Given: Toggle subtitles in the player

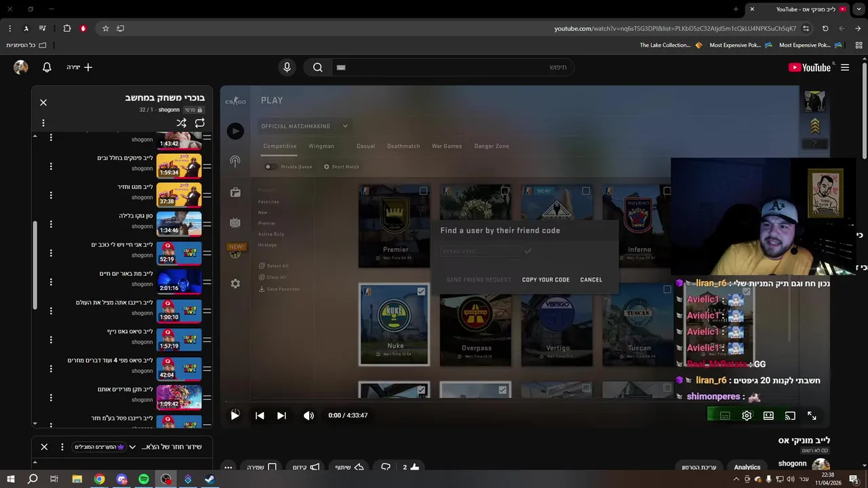Looking at the screenshot, I should [x=725, y=415].
